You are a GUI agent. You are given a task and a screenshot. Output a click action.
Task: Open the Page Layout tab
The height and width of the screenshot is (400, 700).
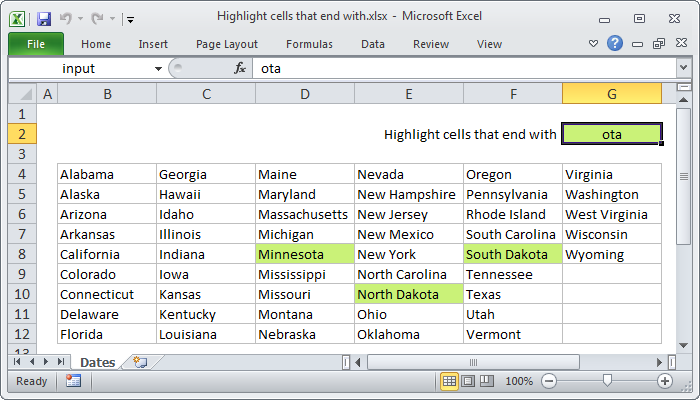coord(227,44)
